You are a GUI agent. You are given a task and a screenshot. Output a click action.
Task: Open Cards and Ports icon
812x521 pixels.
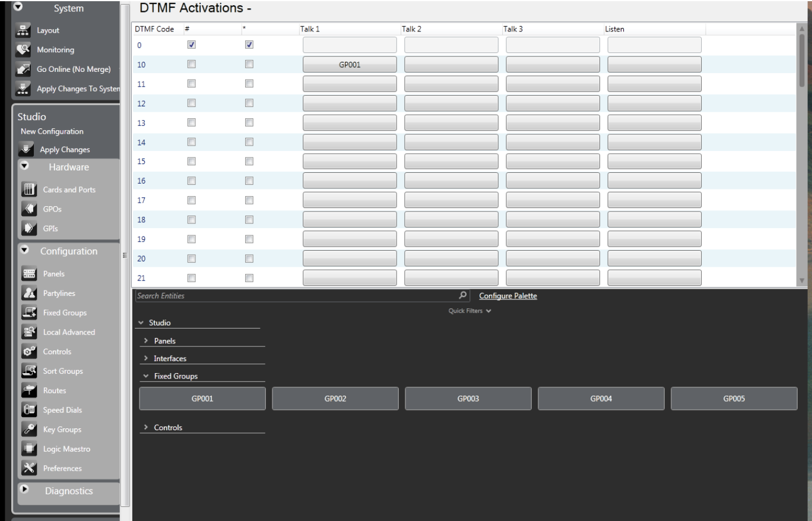pos(26,190)
